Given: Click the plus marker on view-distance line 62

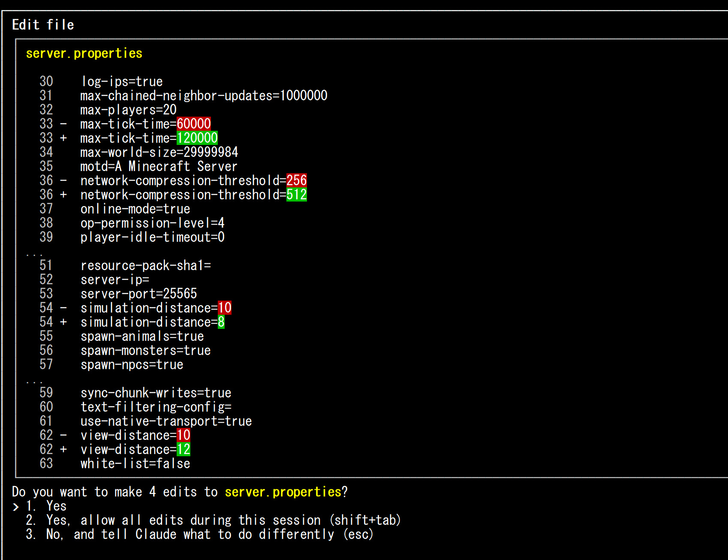Looking at the screenshot, I should pyautogui.click(x=63, y=449).
